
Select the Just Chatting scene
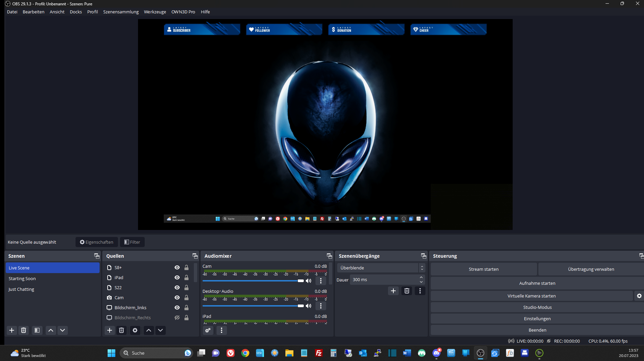(52, 289)
